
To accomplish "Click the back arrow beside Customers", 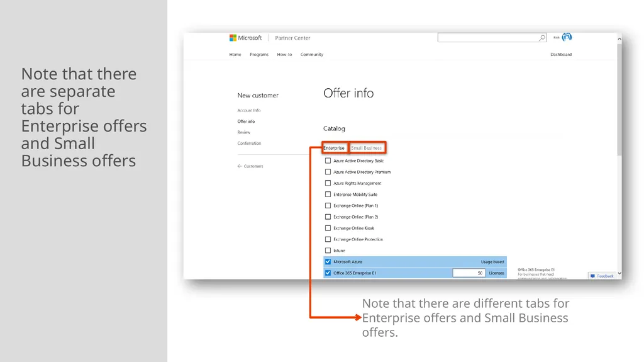I will pos(240,166).
